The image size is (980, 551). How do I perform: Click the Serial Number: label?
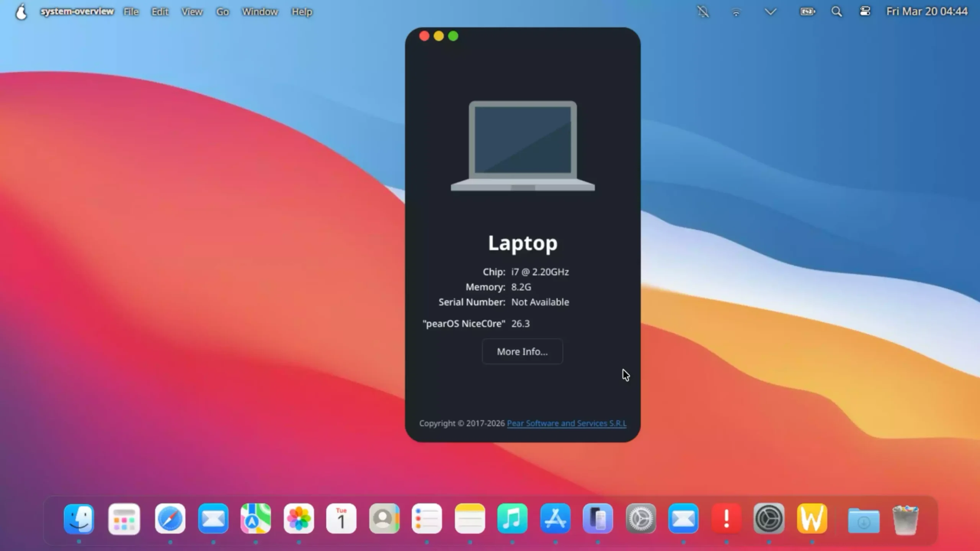(x=472, y=302)
